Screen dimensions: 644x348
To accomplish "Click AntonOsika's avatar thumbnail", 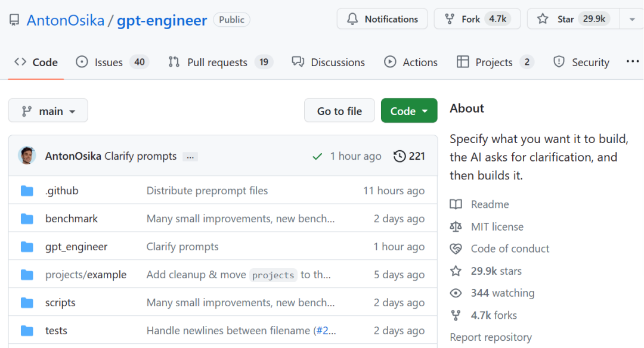I will [x=27, y=156].
